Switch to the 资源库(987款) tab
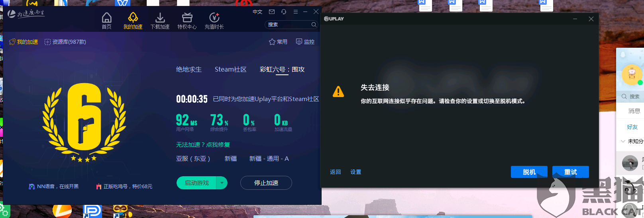Viewport: 644px width, 218px height. coord(65,42)
